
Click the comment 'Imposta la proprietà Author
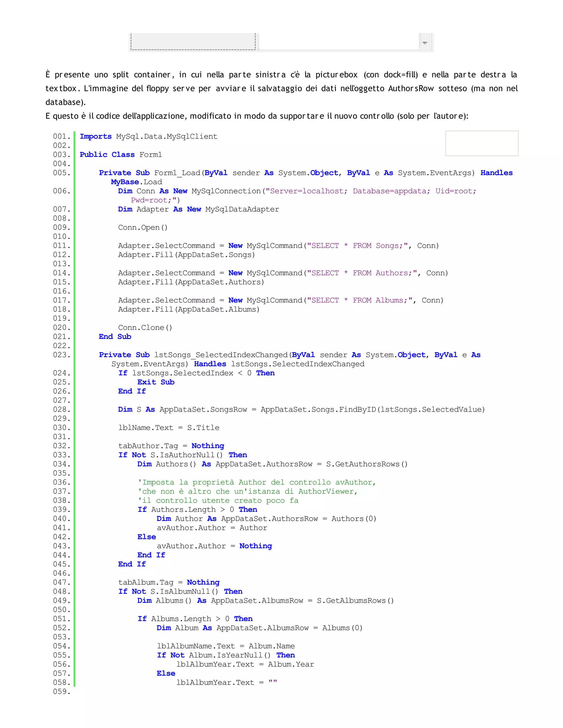pos(256,482)
